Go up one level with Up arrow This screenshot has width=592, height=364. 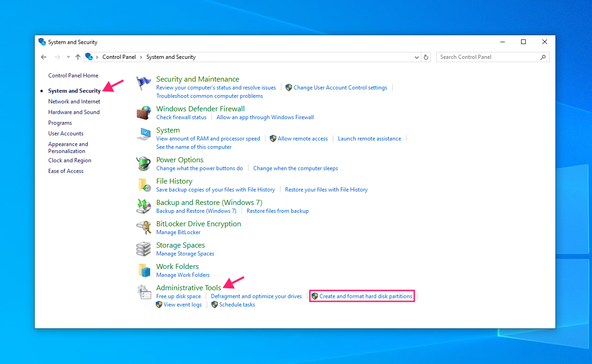[78, 57]
